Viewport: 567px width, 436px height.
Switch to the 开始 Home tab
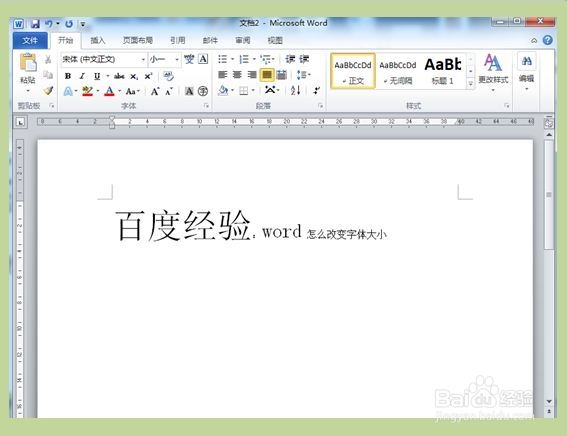tap(65, 40)
